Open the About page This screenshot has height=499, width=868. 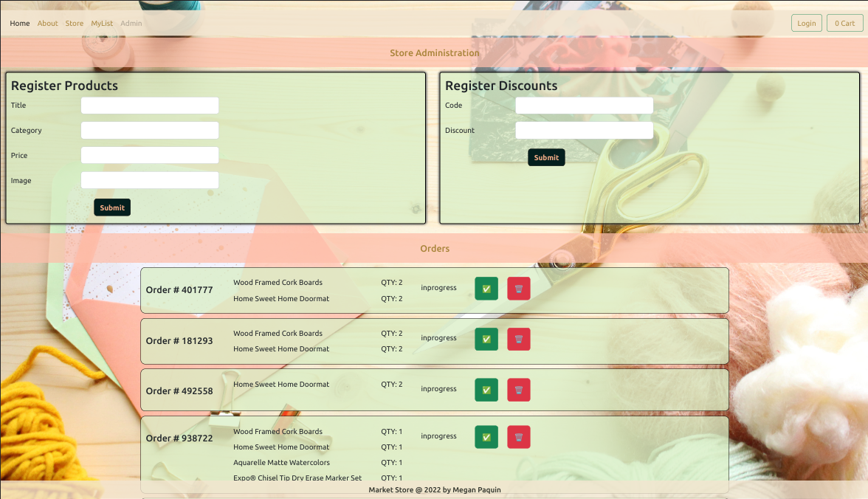coord(48,24)
